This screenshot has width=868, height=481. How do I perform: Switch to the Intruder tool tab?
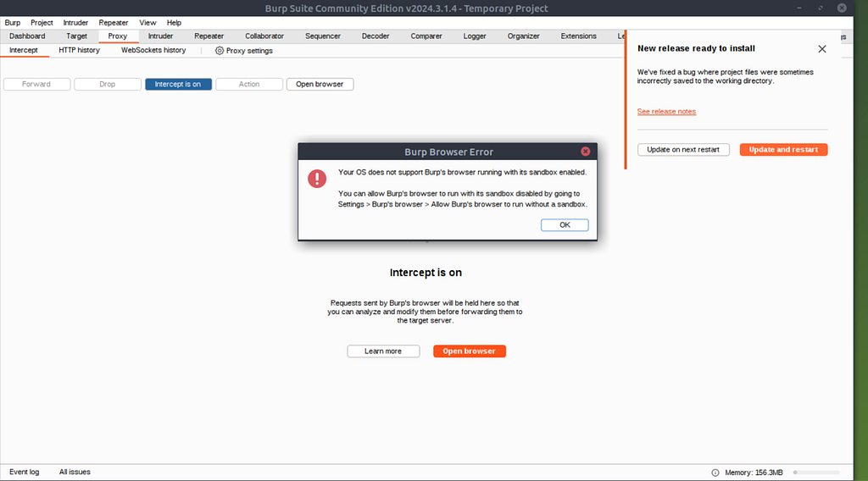coord(160,36)
